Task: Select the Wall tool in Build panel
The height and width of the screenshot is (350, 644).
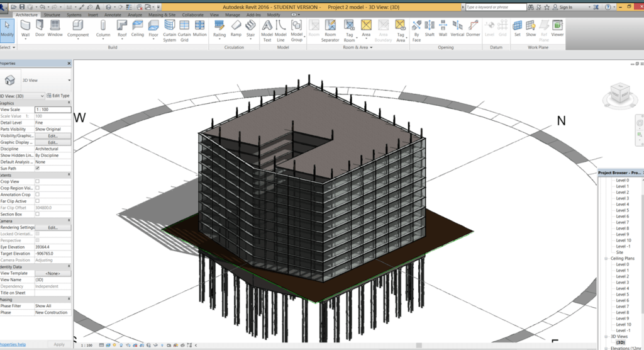Action: point(25,29)
